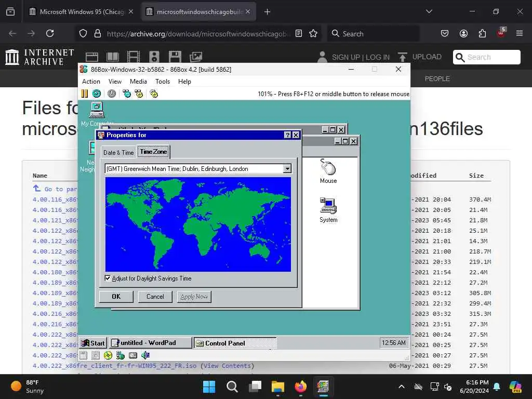Open Internet Archive images icon
Image resolution: width=532 pixels, height=399 pixels.
196,57
